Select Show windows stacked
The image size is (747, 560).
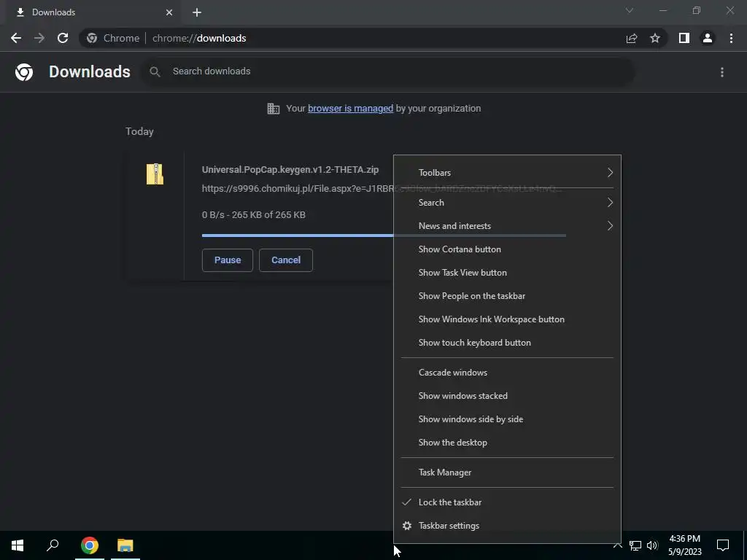(x=508, y=396)
